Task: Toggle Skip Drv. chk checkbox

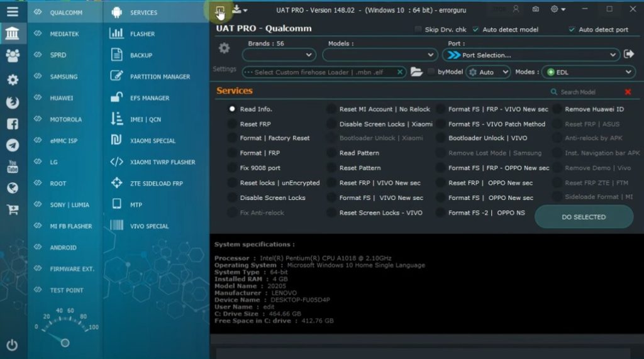Action: coord(418,29)
